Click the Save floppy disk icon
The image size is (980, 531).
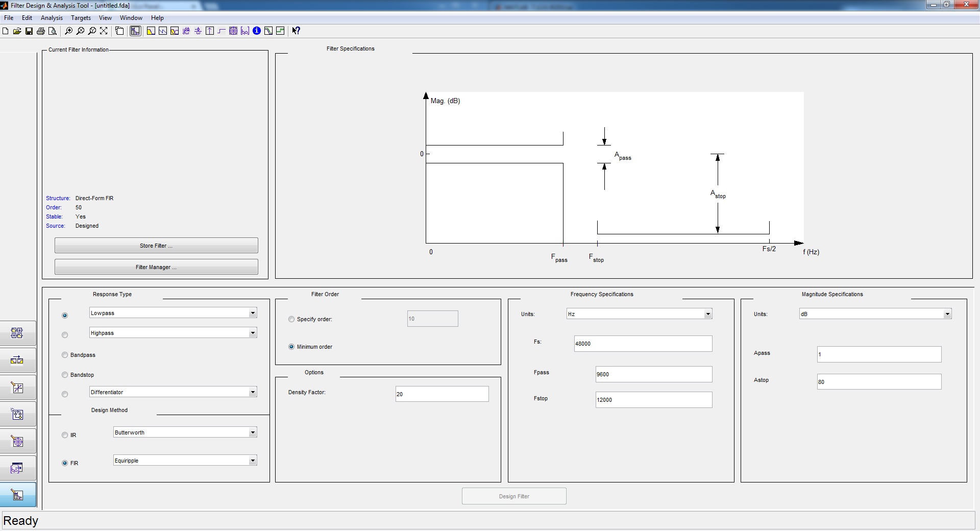pos(29,31)
